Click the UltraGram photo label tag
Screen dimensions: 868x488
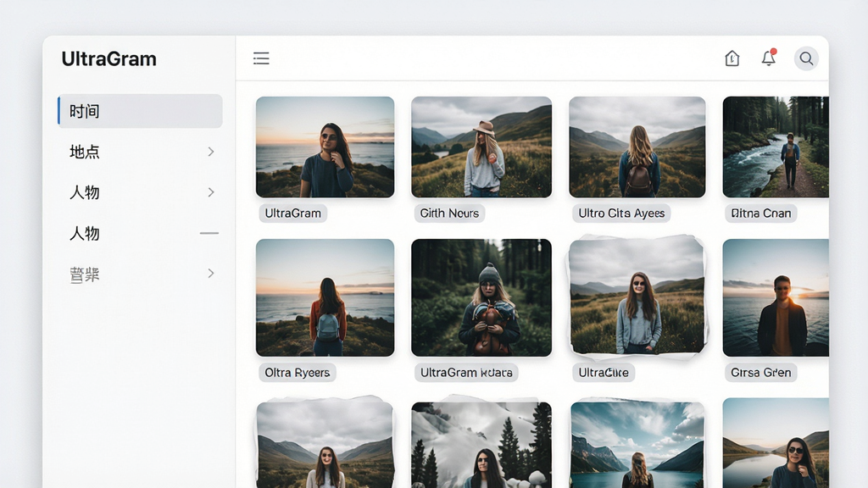click(292, 213)
